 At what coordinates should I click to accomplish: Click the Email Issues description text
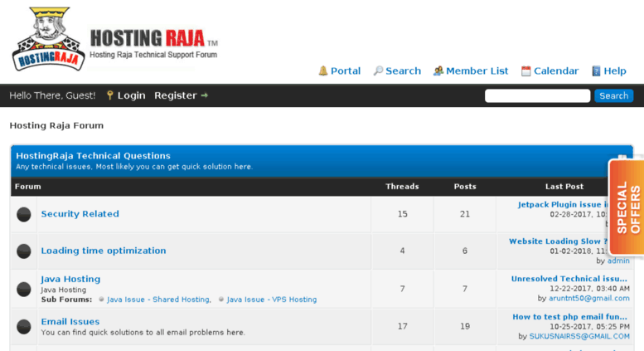pos(143,333)
